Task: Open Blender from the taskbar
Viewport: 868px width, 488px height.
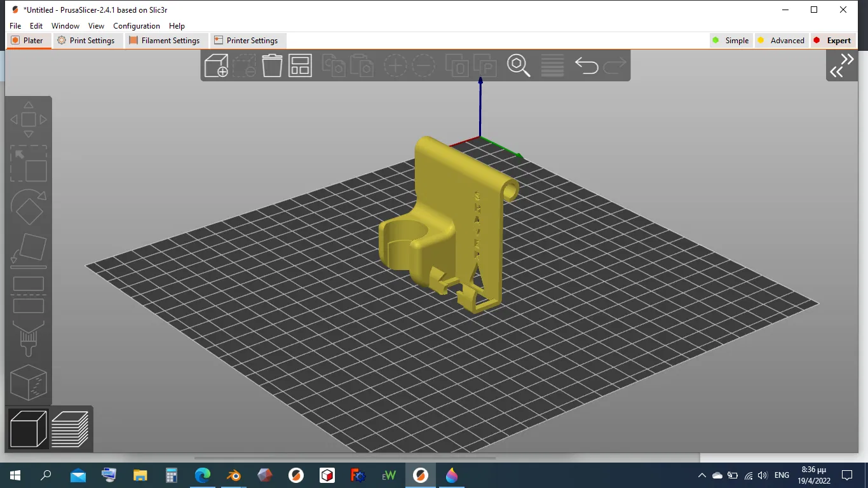Action: pos(234,475)
